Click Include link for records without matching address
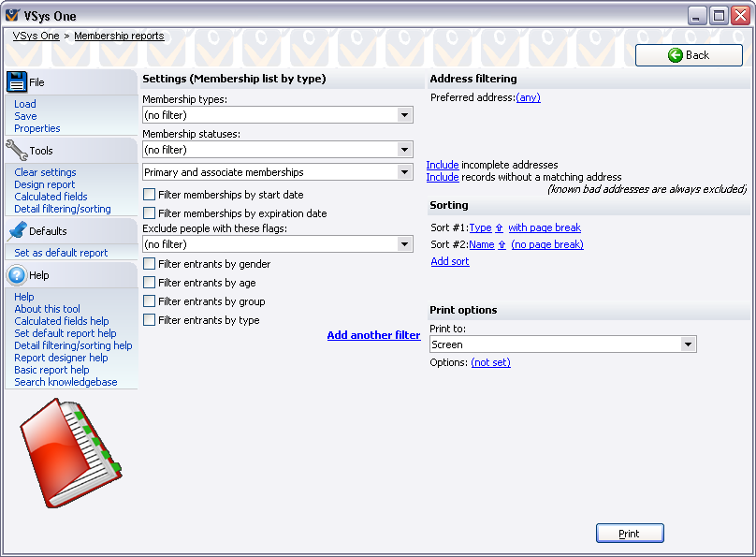Viewport: 756px width, 557px height. point(443,177)
